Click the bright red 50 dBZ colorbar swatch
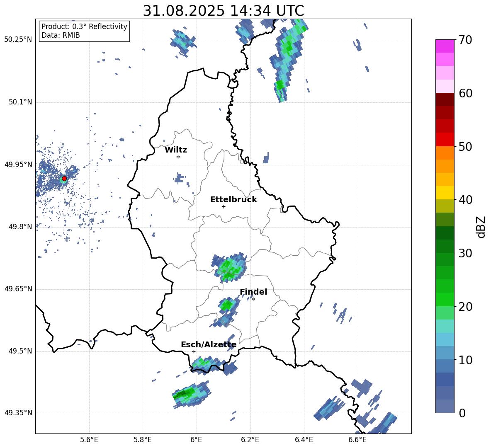491x448 pixels. (x=445, y=140)
